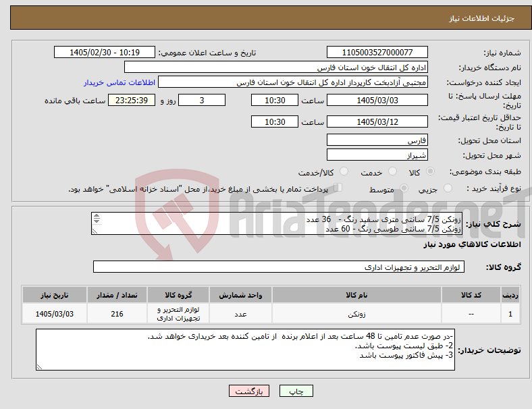
Task: Click the goods group cell in table row
Action: click(178, 314)
